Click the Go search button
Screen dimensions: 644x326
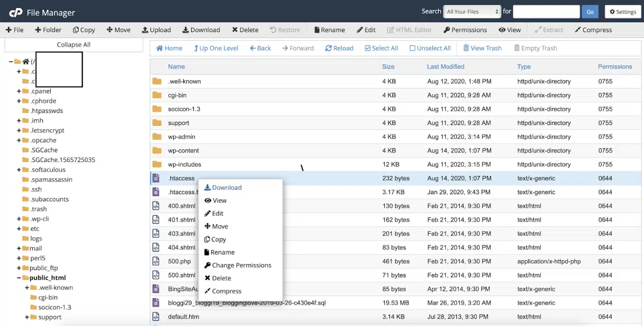coord(590,12)
